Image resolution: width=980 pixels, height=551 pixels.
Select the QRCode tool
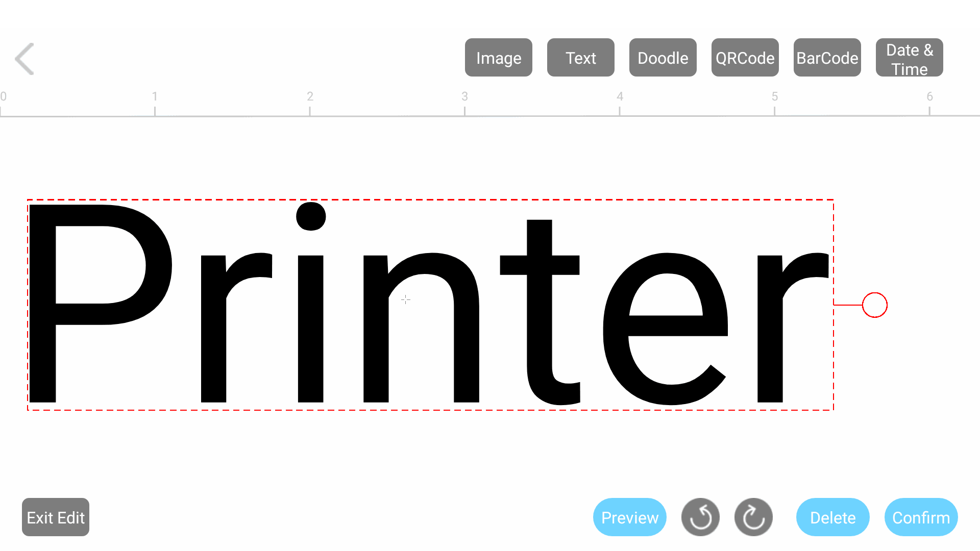click(745, 58)
